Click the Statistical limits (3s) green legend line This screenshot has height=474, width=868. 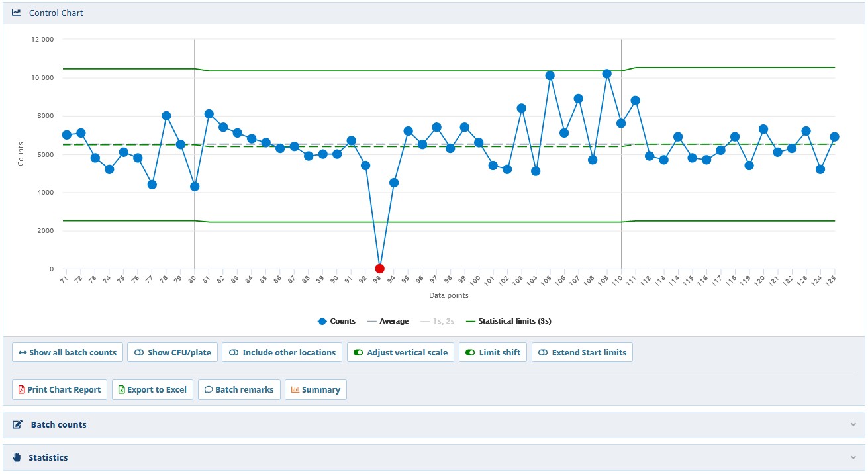[x=471, y=322]
